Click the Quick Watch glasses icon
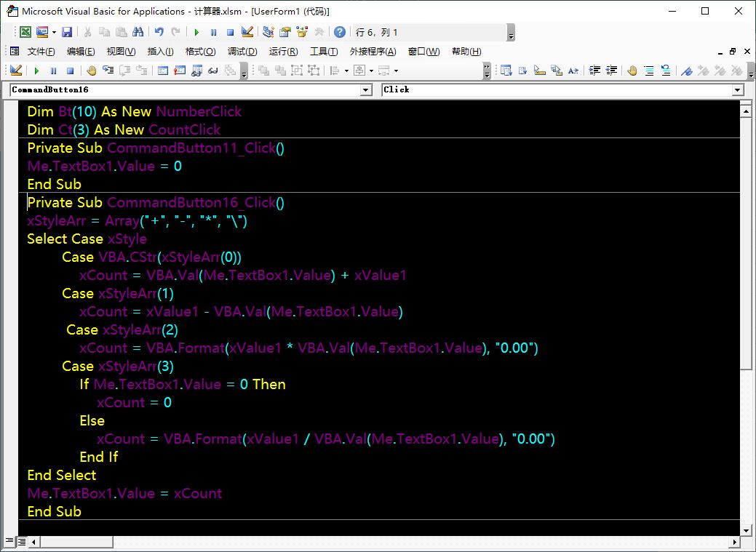Image resolution: width=756 pixels, height=552 pixels. point(213,71)
